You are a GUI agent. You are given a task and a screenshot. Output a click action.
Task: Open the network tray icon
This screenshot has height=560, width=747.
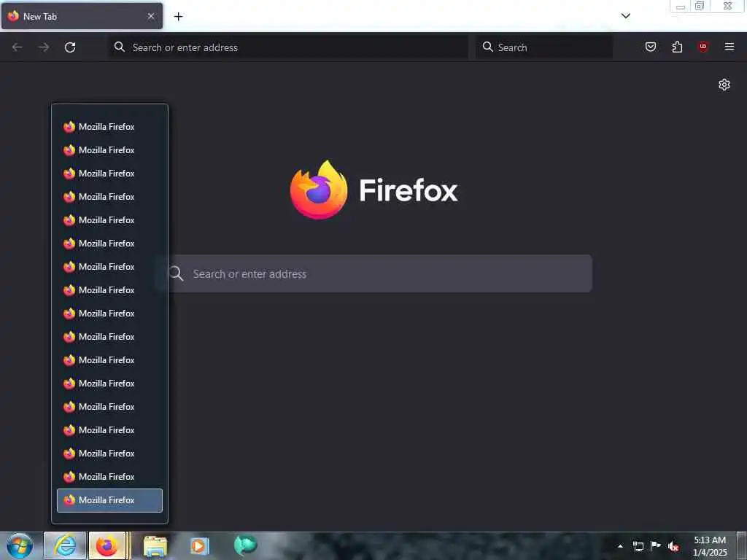(638, 546)
